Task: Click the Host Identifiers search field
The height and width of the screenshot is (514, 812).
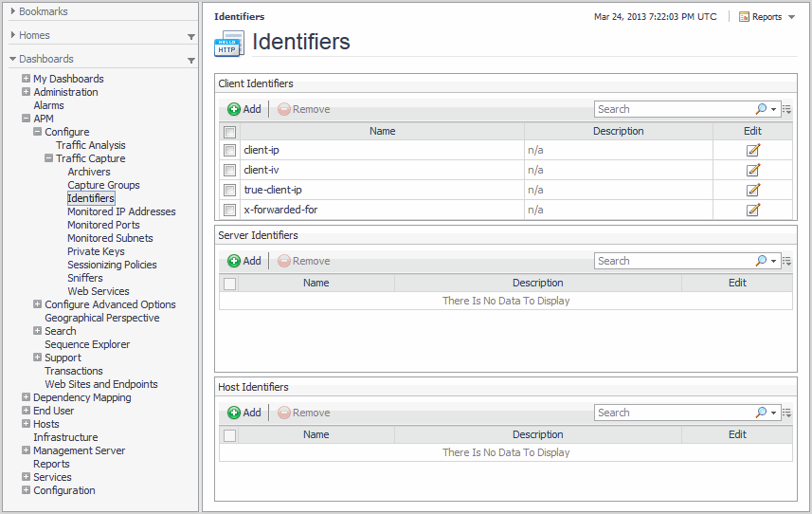Action: [x=673, y=413]
